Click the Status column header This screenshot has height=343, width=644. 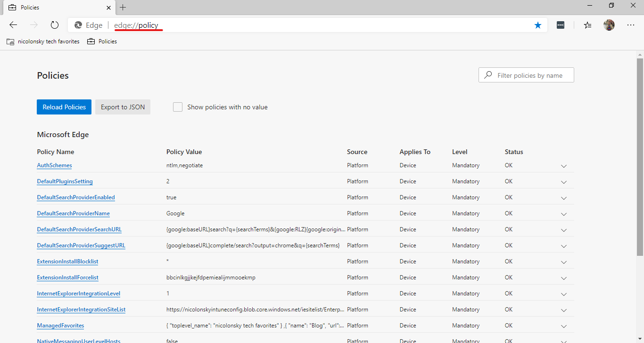[514, 152]
